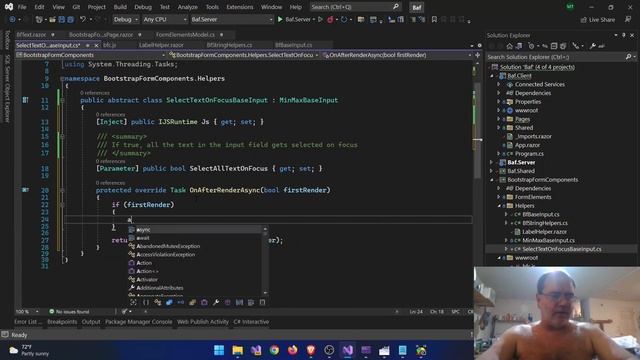Select AdditionalAttributes in the completion list
640x360 pixels.
click(x=160, y=288)
